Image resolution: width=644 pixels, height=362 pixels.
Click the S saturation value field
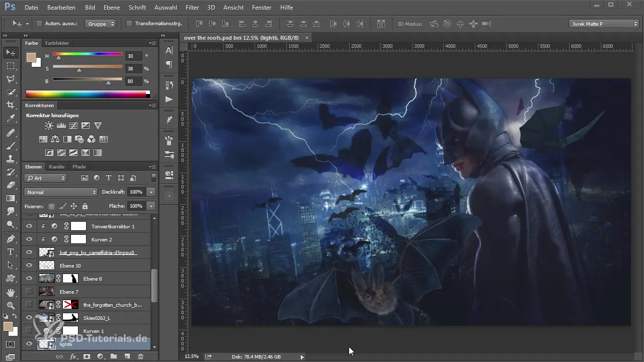point(134,69)
